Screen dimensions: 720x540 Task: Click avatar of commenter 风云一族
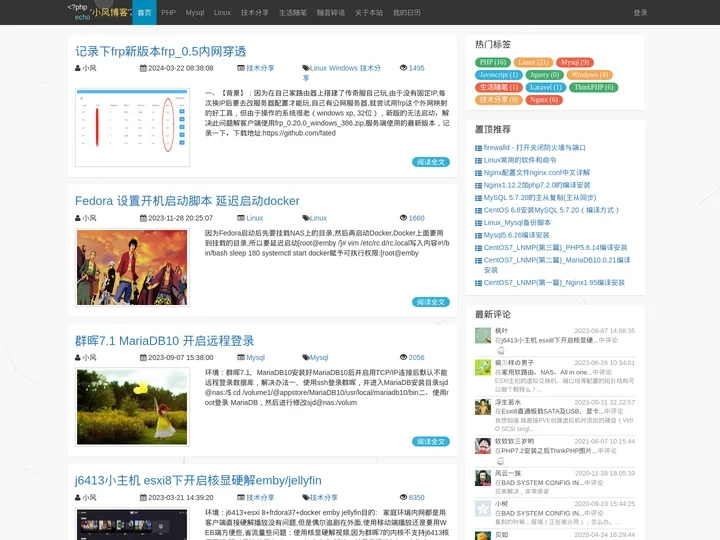[x=483, y=478]
